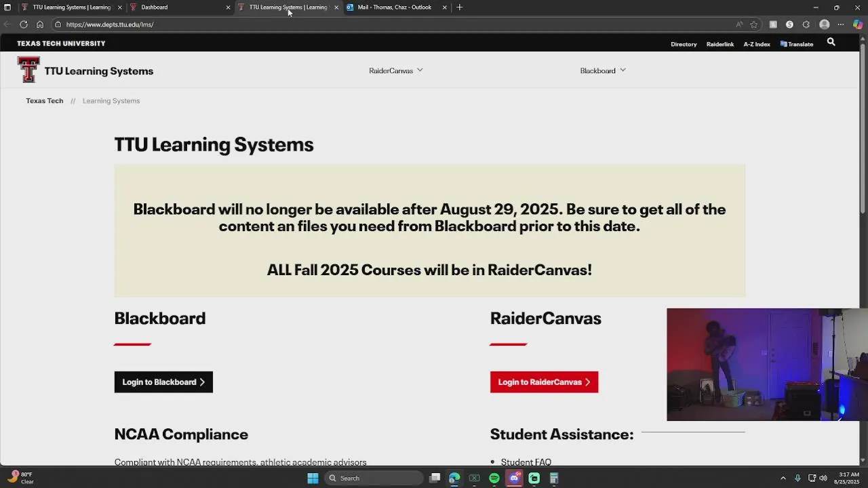Close the Mail - Thomas, Chaz Outlook tab
Image resolution: width=868 pixels, height=488 pixels.
(445, 7)
